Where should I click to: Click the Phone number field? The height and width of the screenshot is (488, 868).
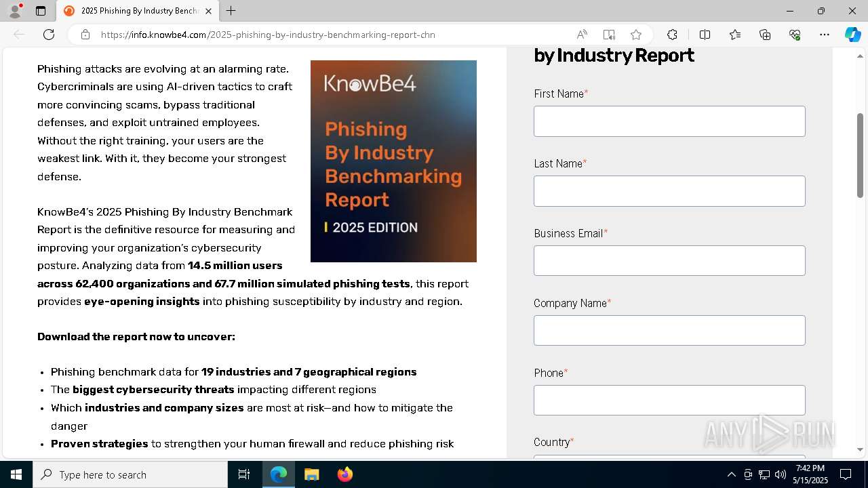669,401
